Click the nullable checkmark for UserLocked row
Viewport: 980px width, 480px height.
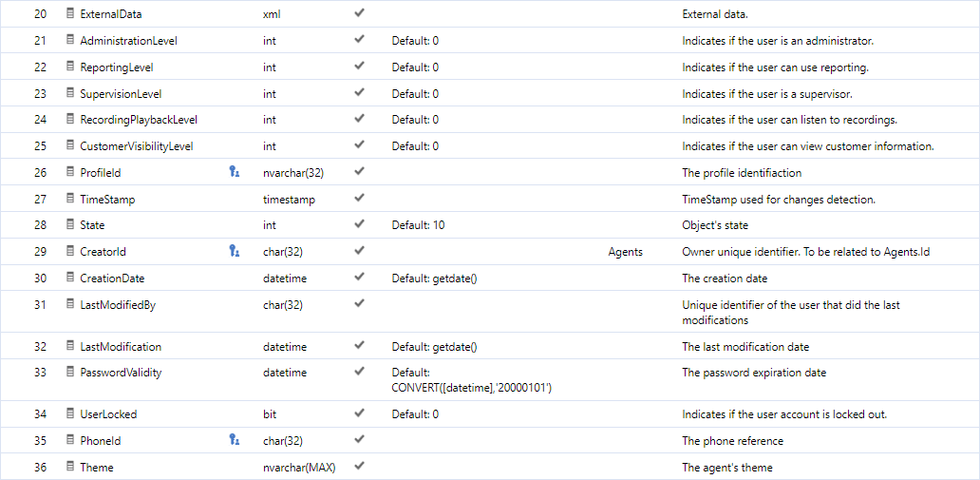pos(359,413)
